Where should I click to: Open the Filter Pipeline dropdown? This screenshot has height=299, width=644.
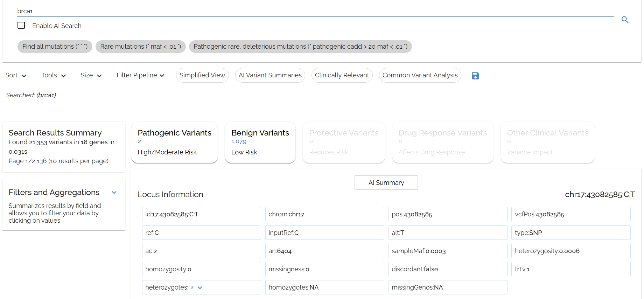140,75
